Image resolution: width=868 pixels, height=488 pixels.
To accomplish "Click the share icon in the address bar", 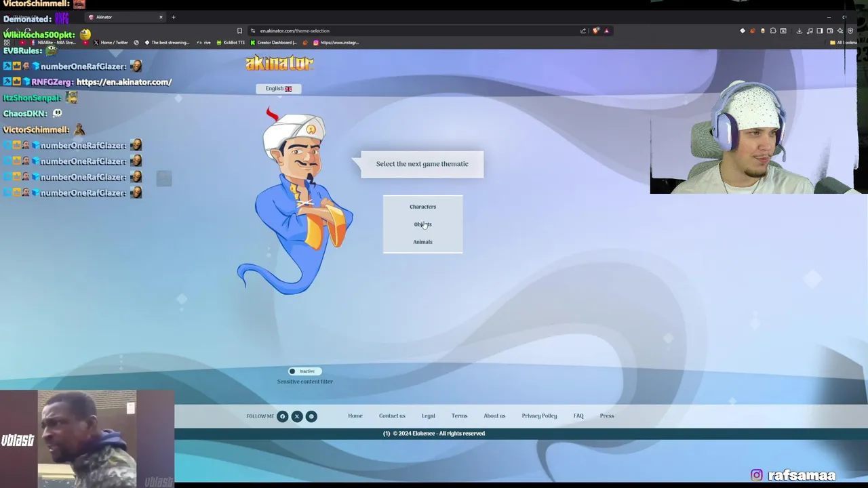I will 583,30.
